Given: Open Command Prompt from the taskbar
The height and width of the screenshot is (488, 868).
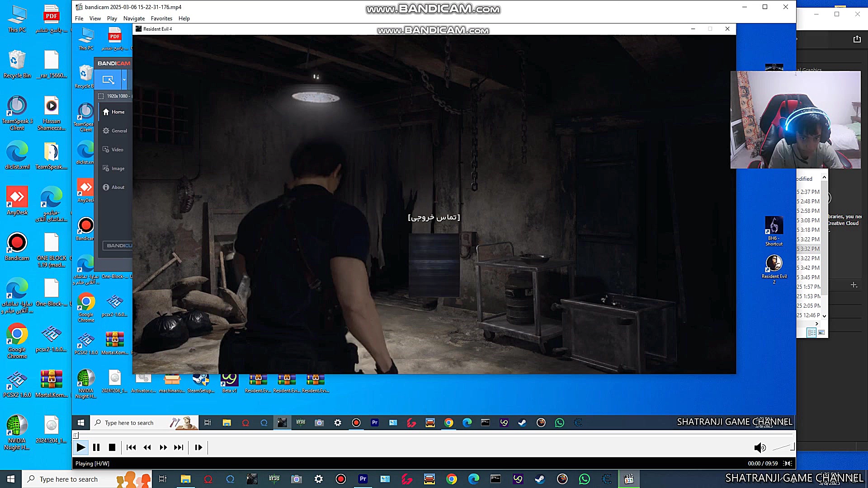Looking at the screenshot, I should [495, 479].
